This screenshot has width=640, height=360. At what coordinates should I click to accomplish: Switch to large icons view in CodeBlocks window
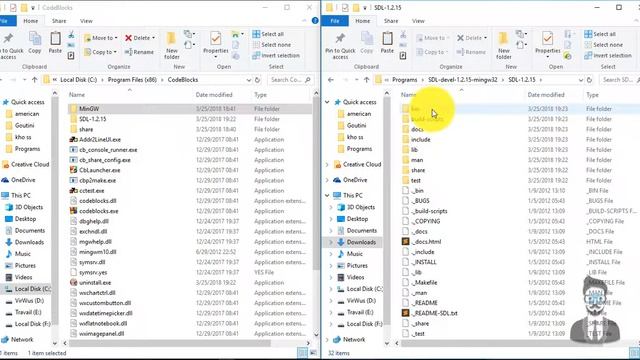313,353
